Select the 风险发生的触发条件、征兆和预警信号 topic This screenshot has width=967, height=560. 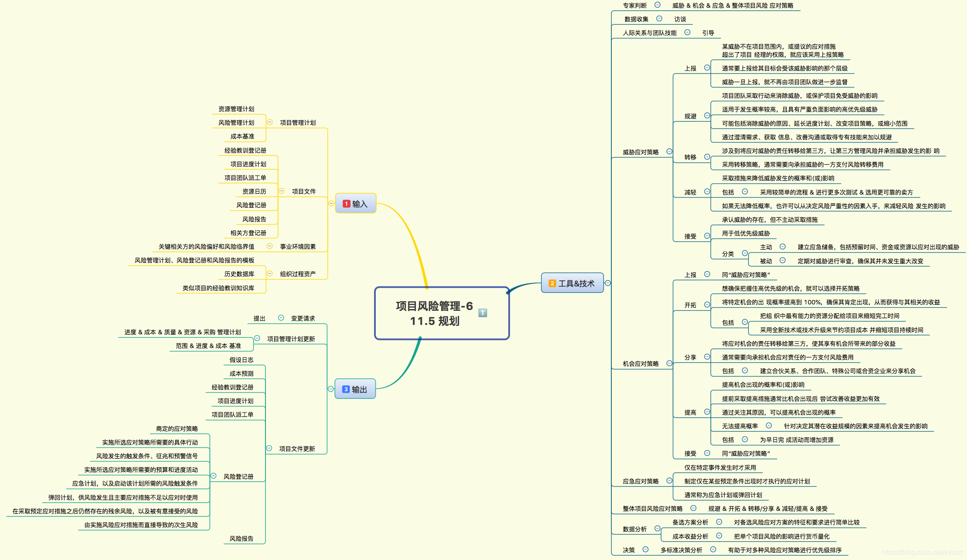pyautogui.click(x=147, y=456)
